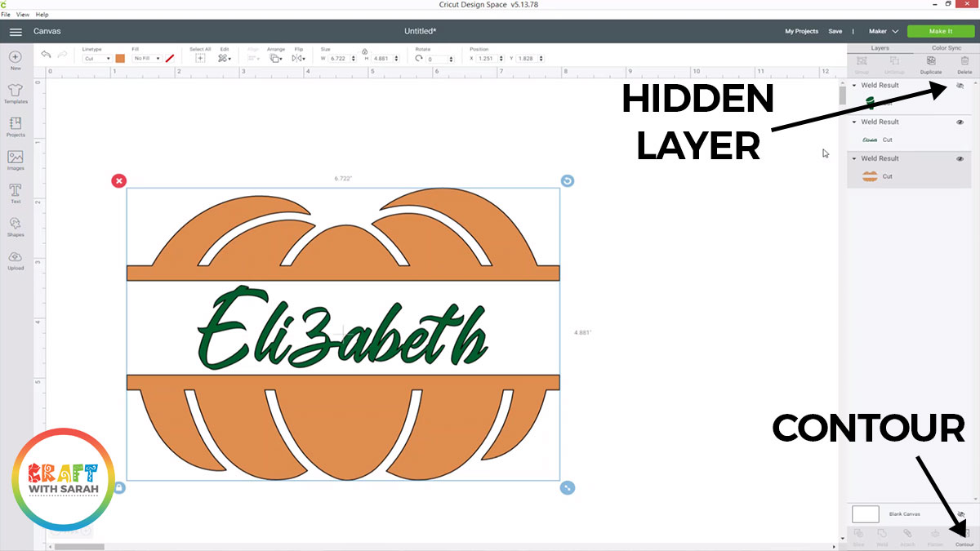
Task: Click the Upload icon in the sidebar
Action: point(16,260)
